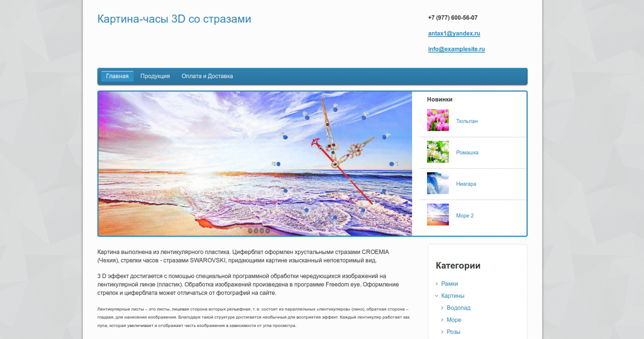644x339 pixels.
Task: Click the phone number +7 (977) 600-56-07
Action: click(453, 18)
